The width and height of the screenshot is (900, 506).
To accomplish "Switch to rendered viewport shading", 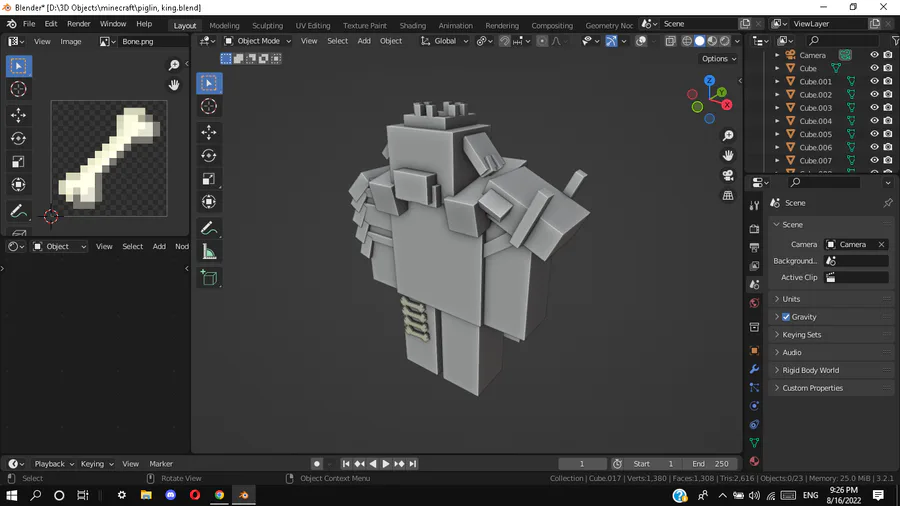I will pyautogui.click(x=725, y=41).
